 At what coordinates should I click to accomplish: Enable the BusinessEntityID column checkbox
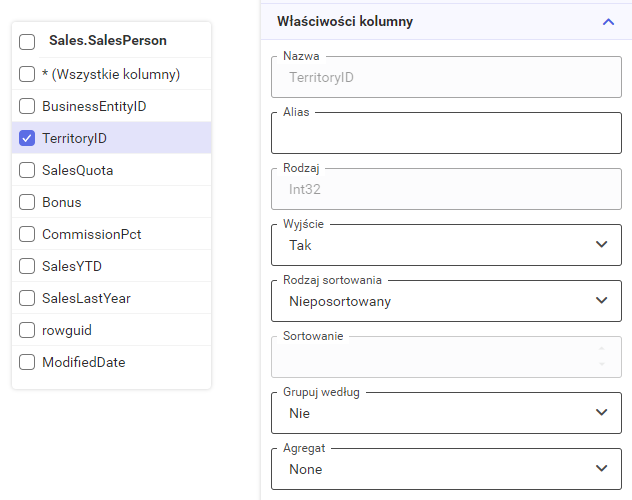(27, 106)
